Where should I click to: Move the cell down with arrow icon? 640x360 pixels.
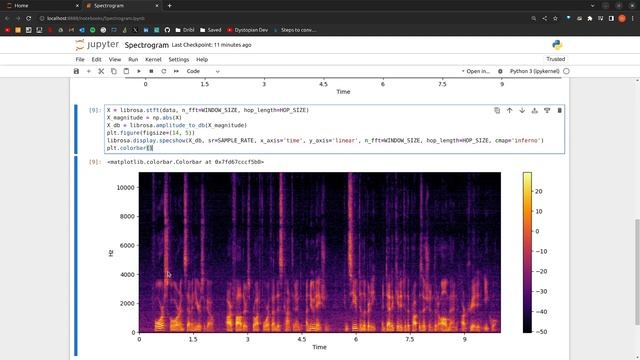(522, 110)
